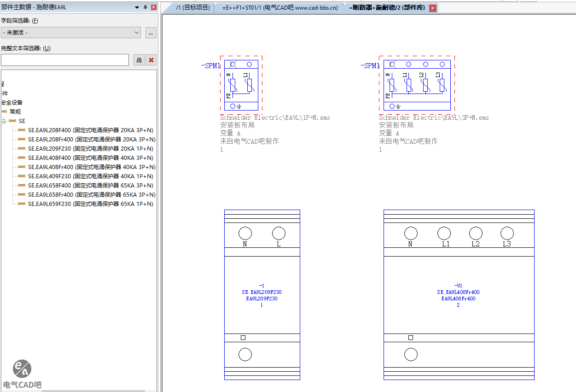Open the panel's dropdown arrow menu
Image resolution: width=576 pixels, height=392 pixels.
[x=137, y=7]
